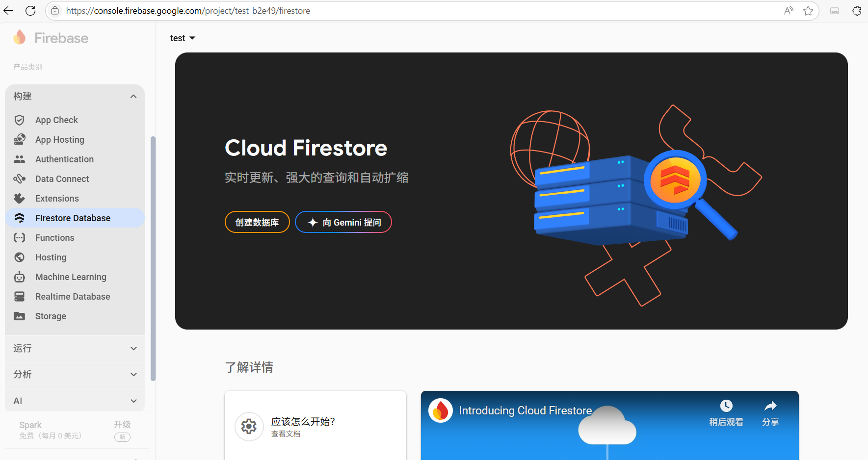Click the Machine Learning robot icon

coord(20,277)
